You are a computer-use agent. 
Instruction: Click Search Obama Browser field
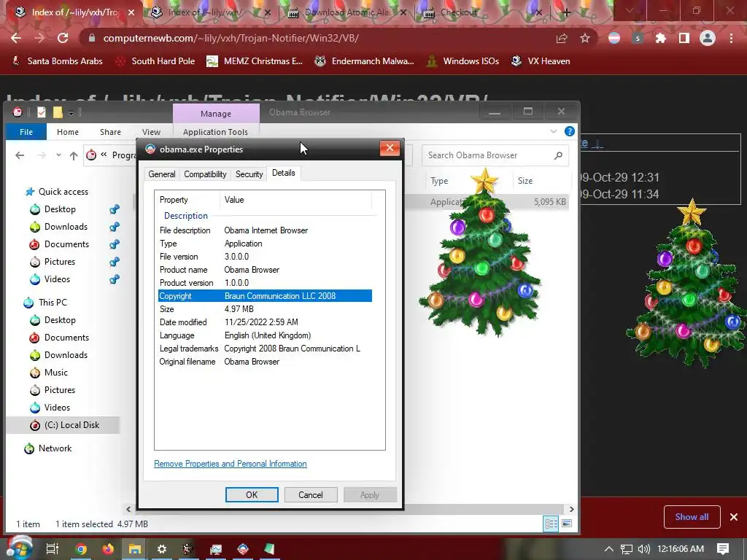pos(495,155)
